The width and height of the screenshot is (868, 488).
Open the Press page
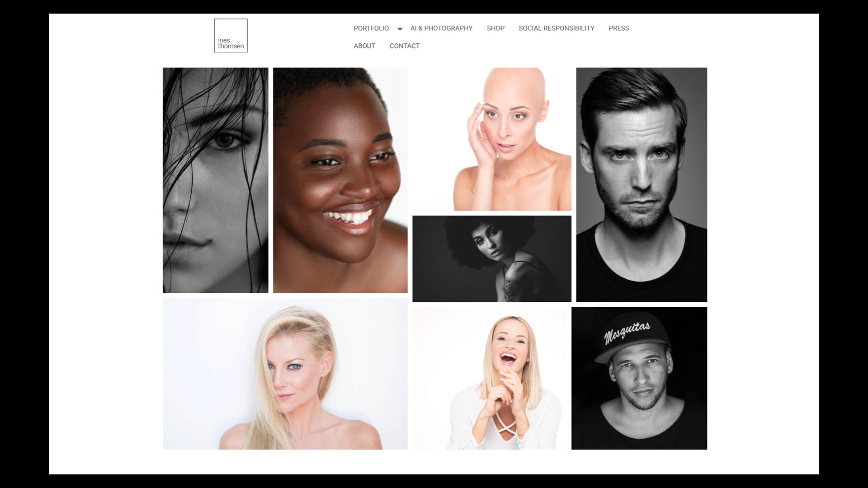tap(618, 28)
